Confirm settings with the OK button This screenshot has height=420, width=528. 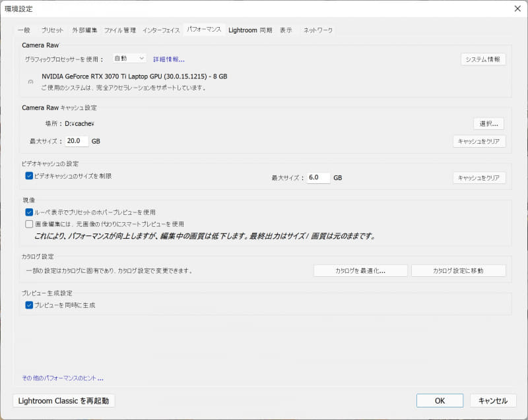pyautogui.click(x=440, y=400)
